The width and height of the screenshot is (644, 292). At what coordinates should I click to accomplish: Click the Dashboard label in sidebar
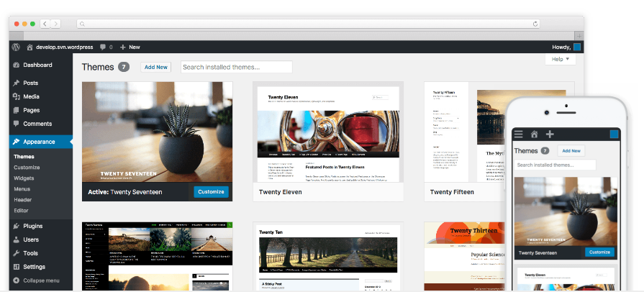(37, 65)
